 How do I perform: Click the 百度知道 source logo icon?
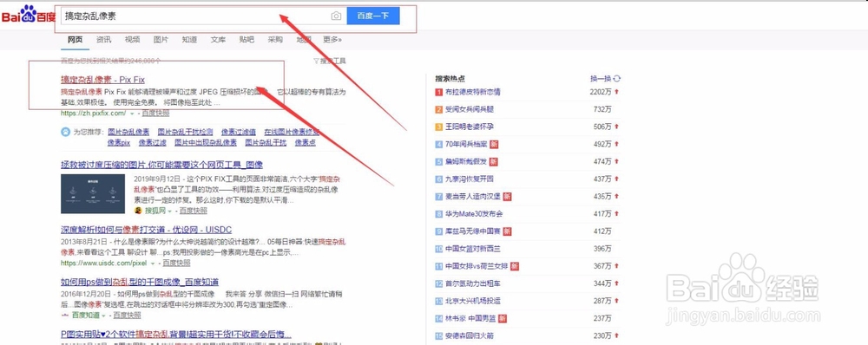tap(65, 316)
